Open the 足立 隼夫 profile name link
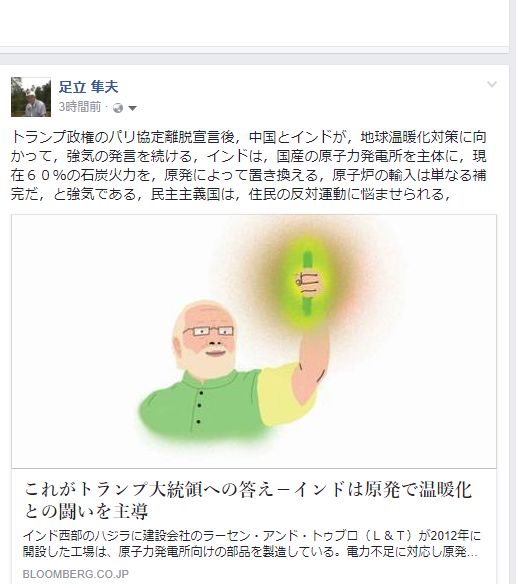The width and height of the screenshot is (516, 584). click(x=88, y=87)
